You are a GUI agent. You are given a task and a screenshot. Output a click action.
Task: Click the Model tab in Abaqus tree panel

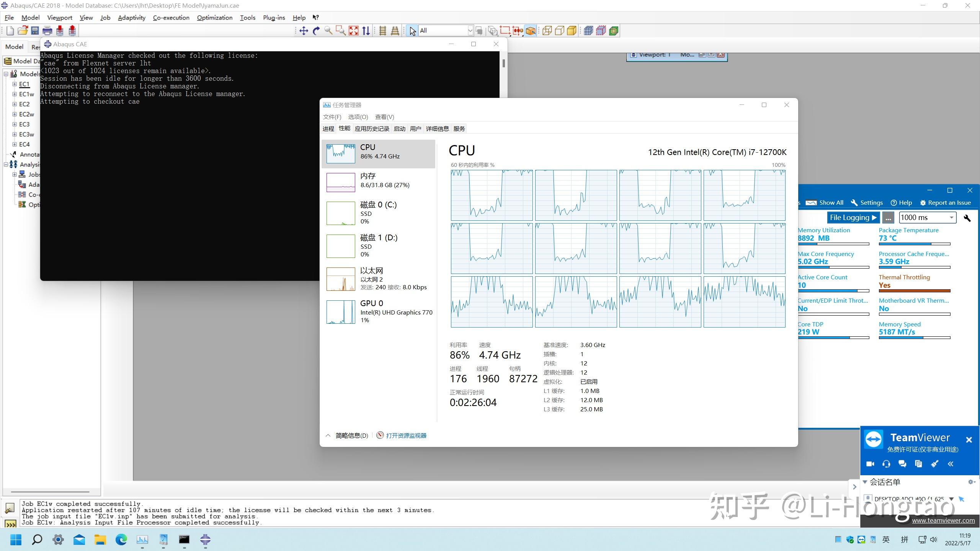[14, 47]
